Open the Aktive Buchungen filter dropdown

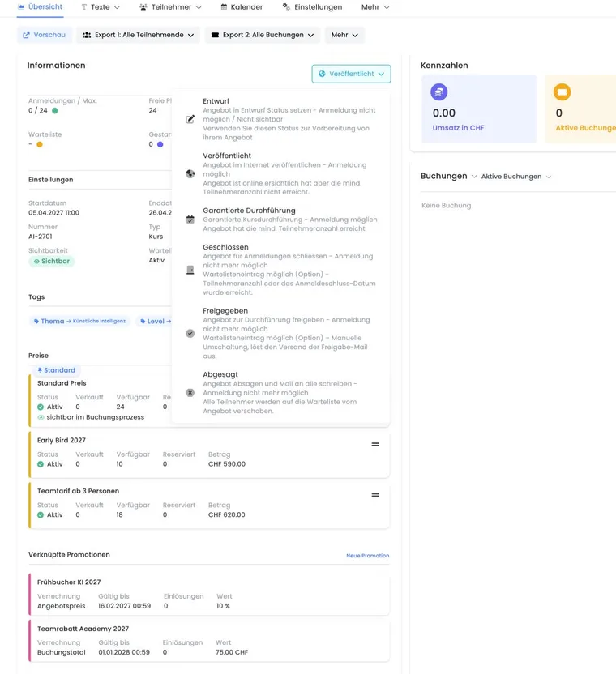coord(515,177)
